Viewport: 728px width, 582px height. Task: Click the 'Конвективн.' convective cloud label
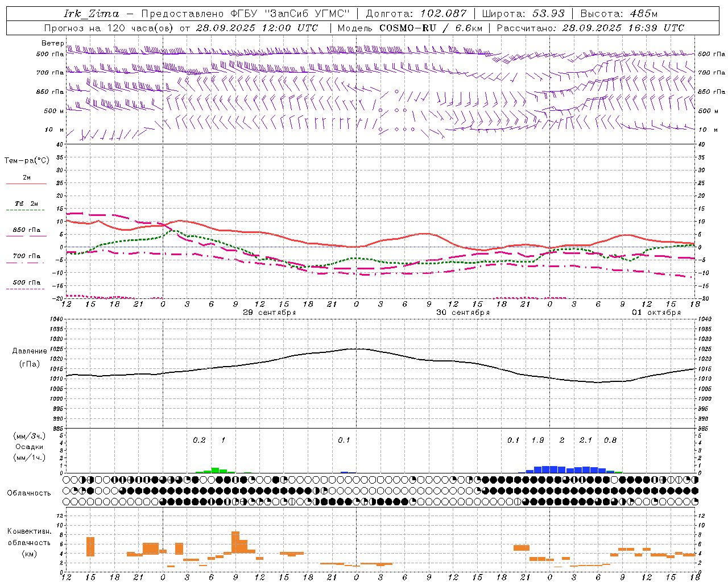[x=30, y=531]
